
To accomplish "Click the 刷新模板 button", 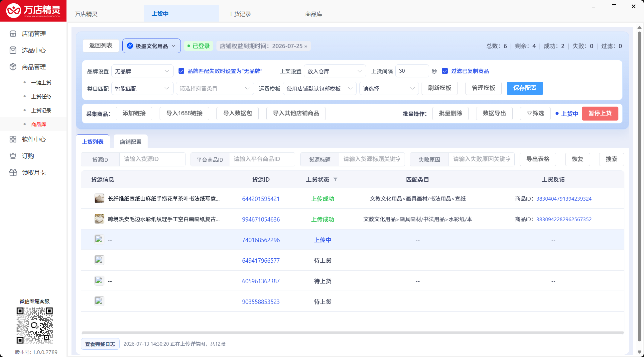I will tap(440, 88).
